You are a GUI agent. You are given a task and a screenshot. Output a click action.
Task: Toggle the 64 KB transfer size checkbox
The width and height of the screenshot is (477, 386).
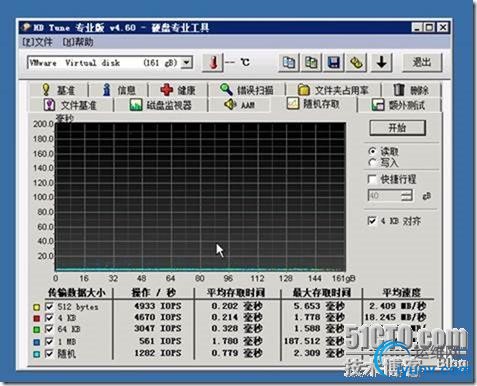[x=49, y=329]
